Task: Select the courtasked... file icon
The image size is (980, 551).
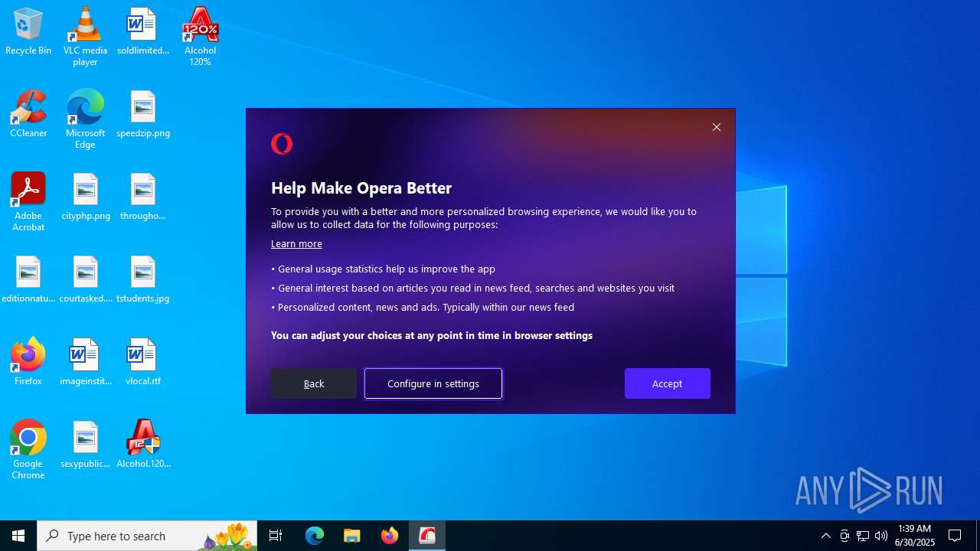Action: pyautogui.click(x=85, y=279)
